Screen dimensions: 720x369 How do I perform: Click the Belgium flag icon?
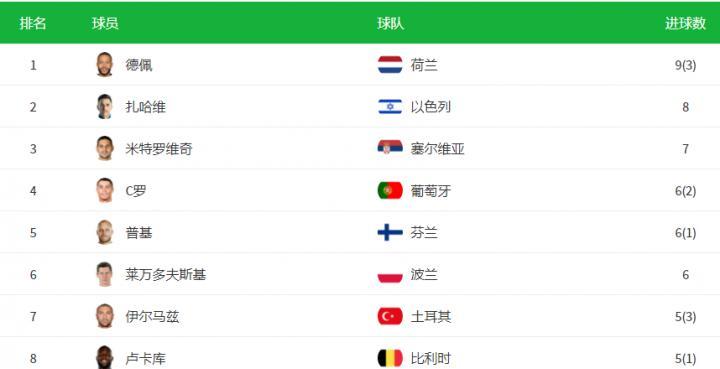390,358
